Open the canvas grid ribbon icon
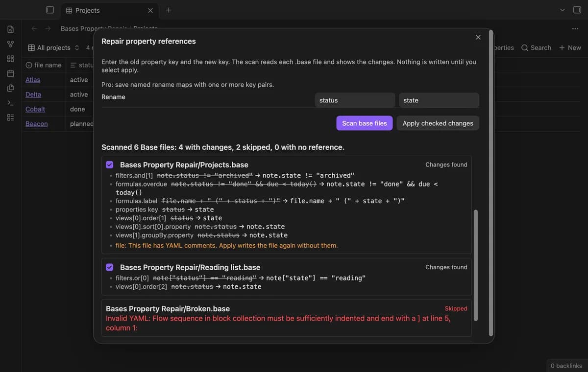This screenshot has width=588, height=372. tap(10, 59)
